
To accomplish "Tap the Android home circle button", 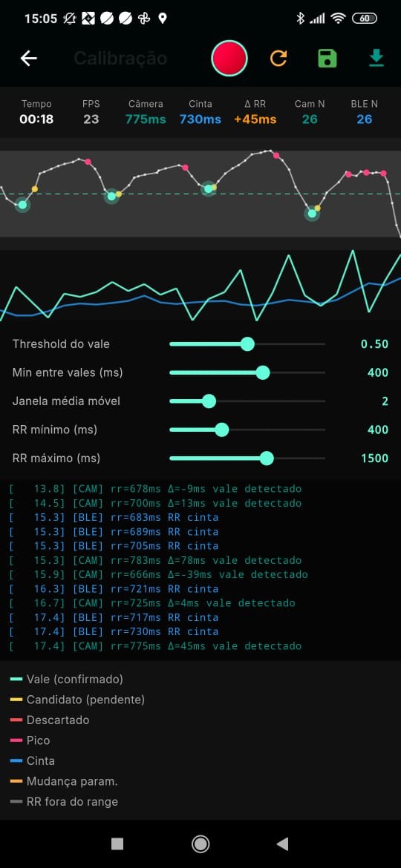I will click(x=200, y=844).
